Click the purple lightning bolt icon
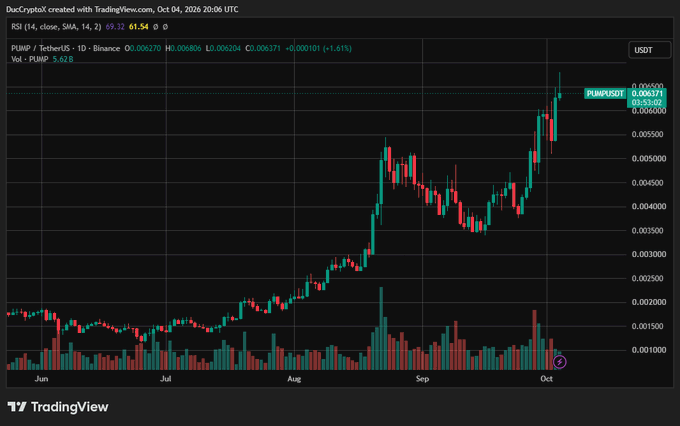The width and height of the screenshot is (680, 426). click(x=559, y=362)
